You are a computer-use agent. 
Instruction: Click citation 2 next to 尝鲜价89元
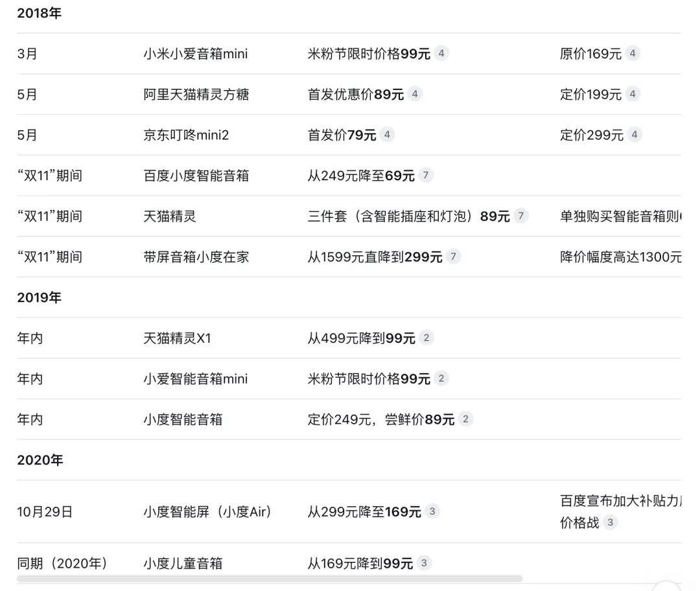click(x=465, y=420)
